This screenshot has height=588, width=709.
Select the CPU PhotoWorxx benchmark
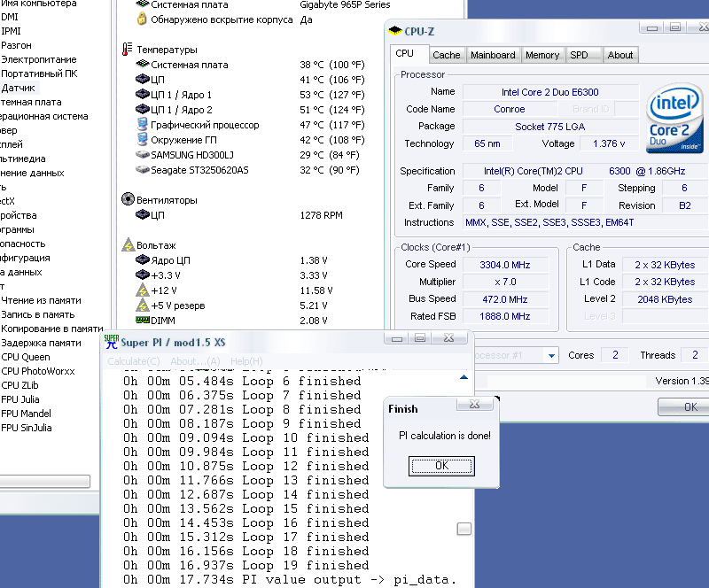coord(38,371)
